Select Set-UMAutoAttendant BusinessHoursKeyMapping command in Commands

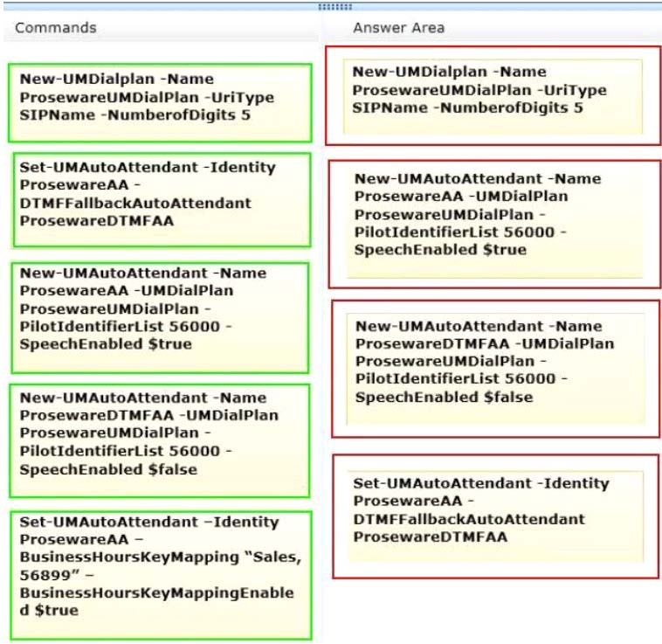(x=162, y=575)
